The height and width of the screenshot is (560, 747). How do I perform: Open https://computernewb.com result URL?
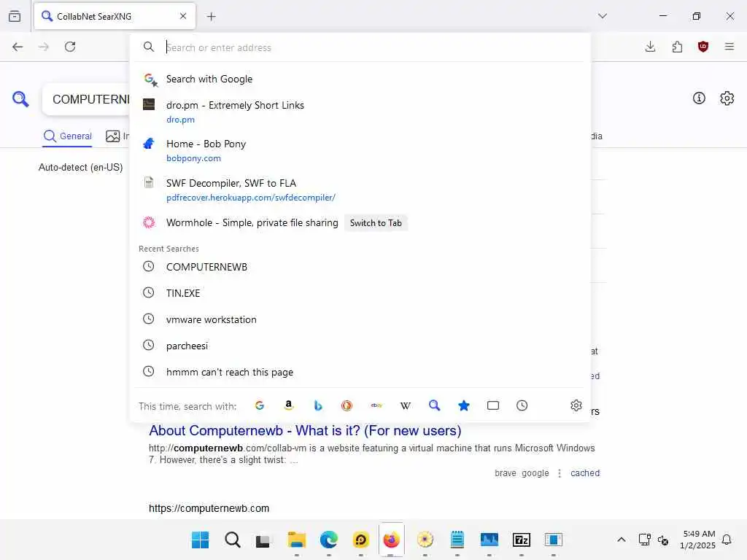coord(209,508)
